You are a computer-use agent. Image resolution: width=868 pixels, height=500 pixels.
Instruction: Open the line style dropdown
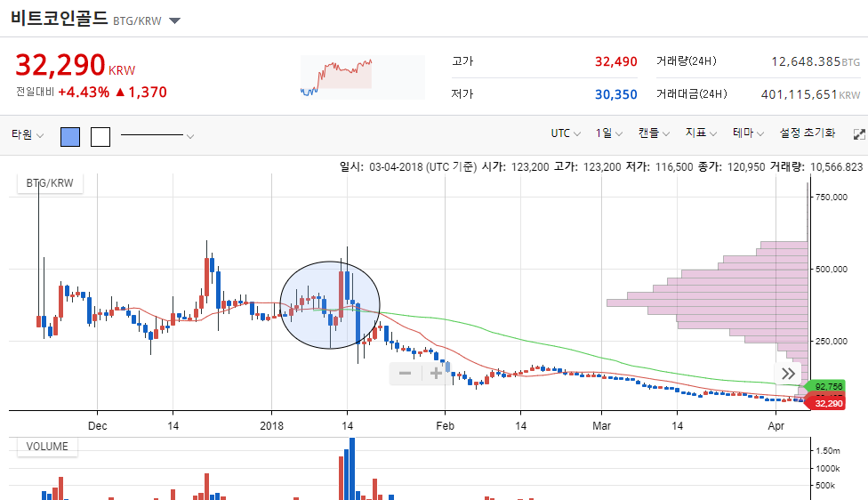point(157,135)
